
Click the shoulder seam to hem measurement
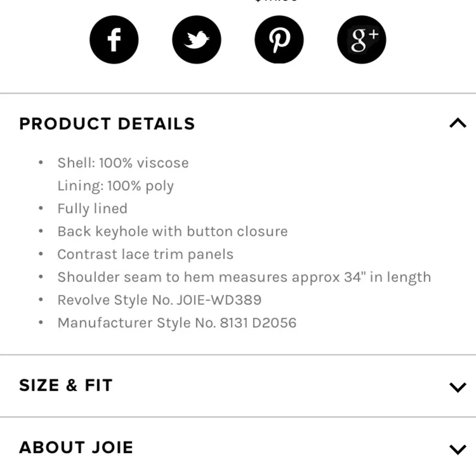pos(244,277)
